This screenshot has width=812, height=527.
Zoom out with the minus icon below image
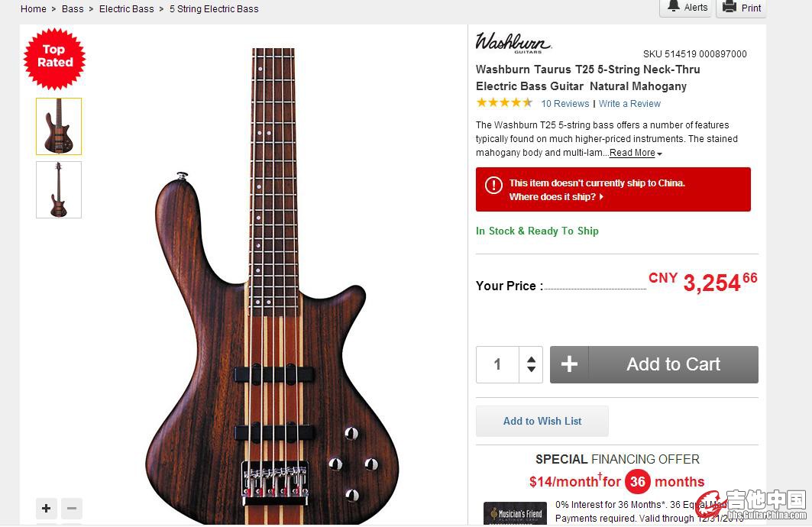pyautogui.click(x=72, y=509)
